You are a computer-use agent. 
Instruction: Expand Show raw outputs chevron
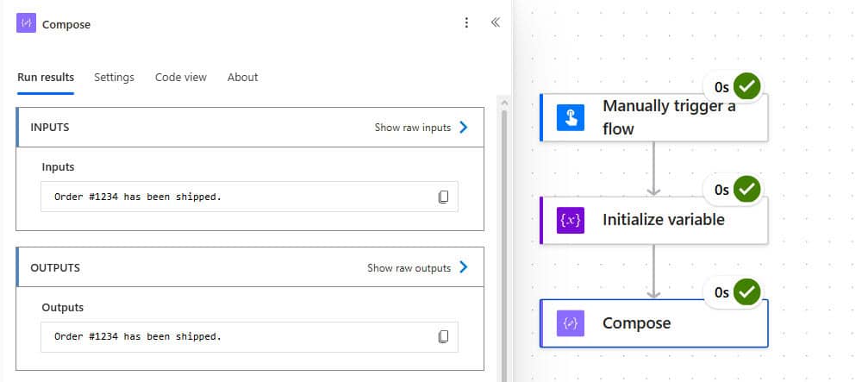(464, 267)
